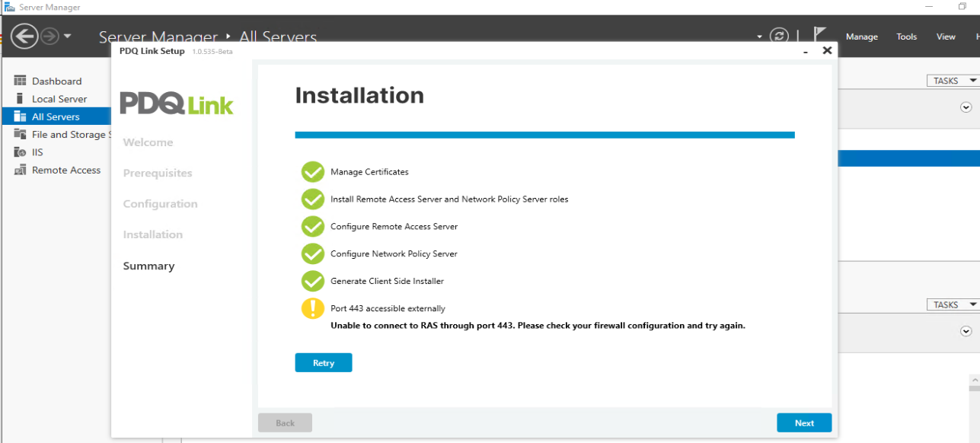Click the Server Manager forward arrow
This screenshot has width=980, height=443.
[49, 36]
